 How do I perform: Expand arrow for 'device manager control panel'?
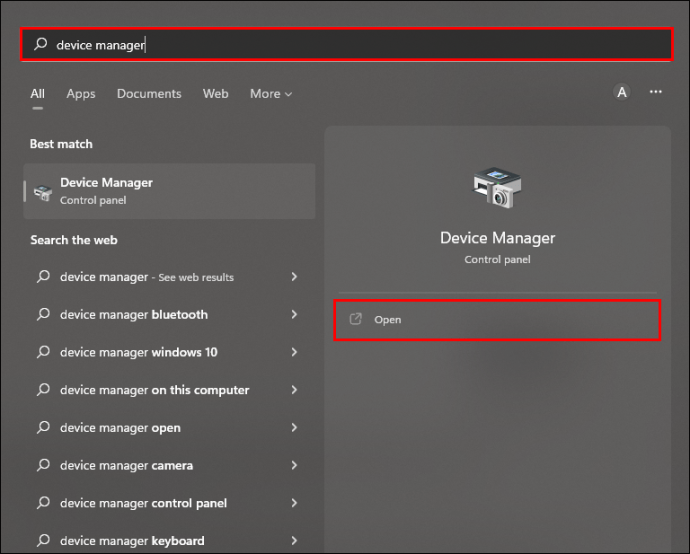(x=294, y=503)
